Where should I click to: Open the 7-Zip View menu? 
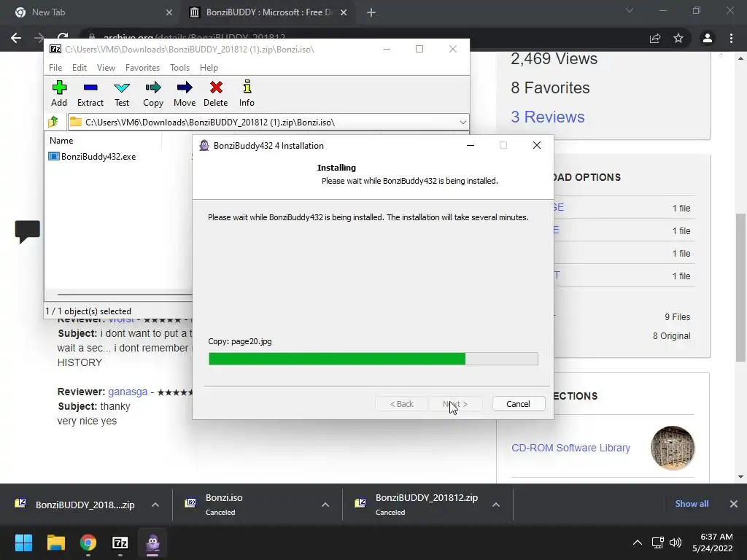[x=106, y=68]
